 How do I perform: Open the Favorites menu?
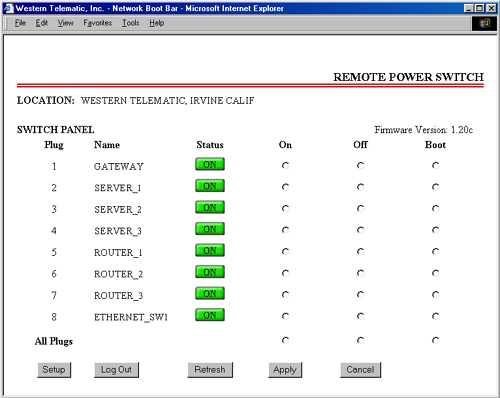(98, 23)
